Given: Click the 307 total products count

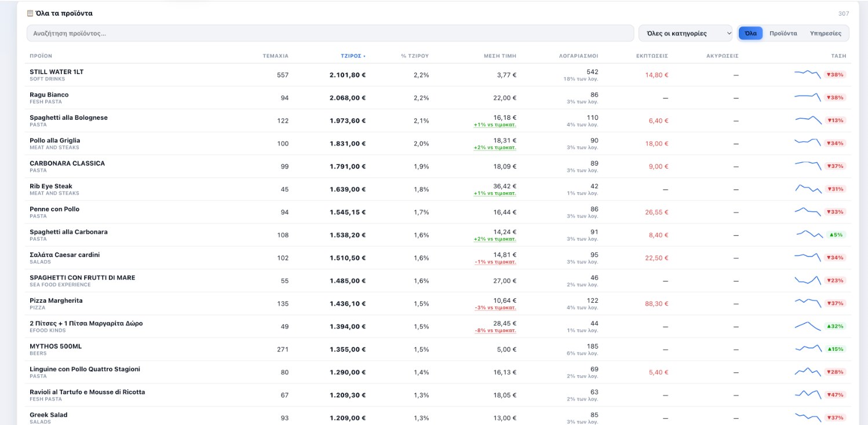Looking at the screenshot, I should click(x=844, y=13).
